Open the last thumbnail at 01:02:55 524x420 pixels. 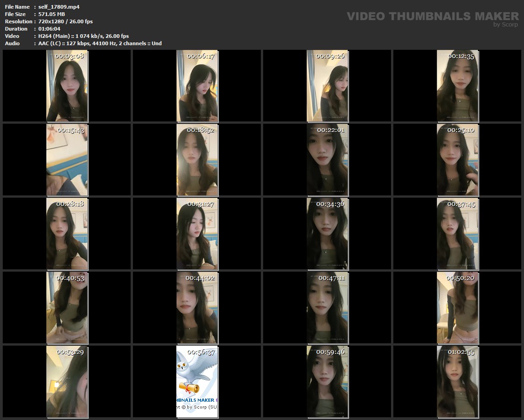click(457, 382)
